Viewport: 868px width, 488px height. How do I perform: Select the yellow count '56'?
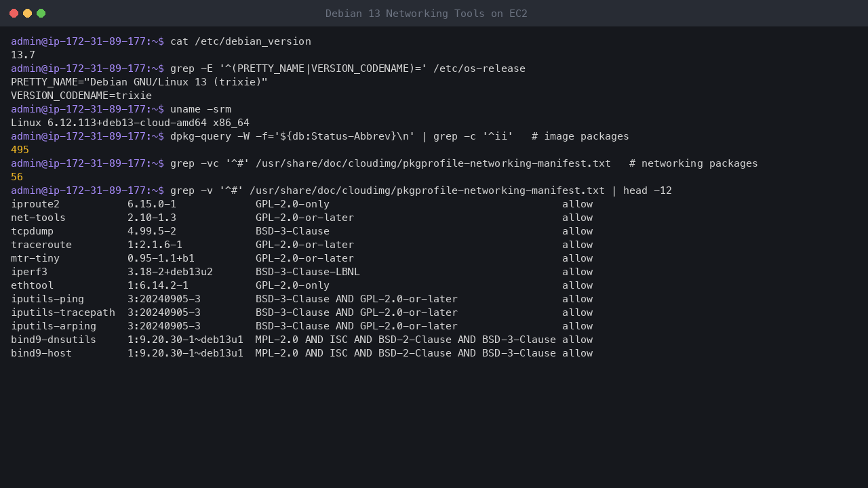17,177
